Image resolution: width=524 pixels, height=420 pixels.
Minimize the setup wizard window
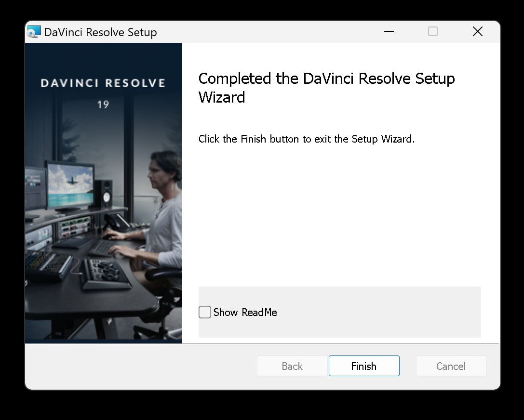tap(389, 31)
